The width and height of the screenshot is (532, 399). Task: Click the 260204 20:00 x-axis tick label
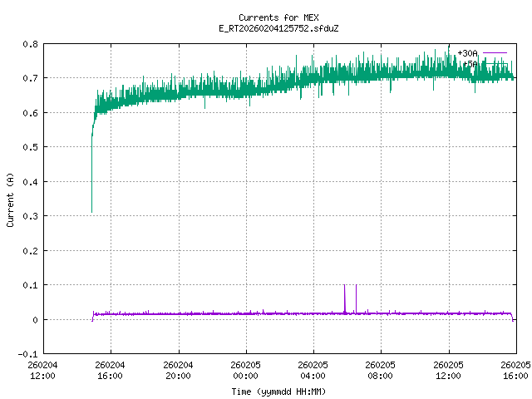click(178, 370)
